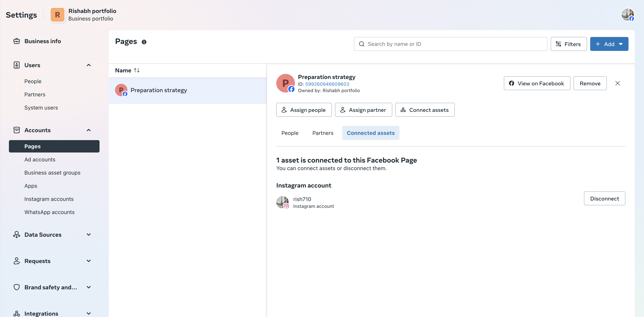The height and width of the screenshot is (317, 644).
Task: Click the name sort arrows icon
Action: (x=137, y=70)
